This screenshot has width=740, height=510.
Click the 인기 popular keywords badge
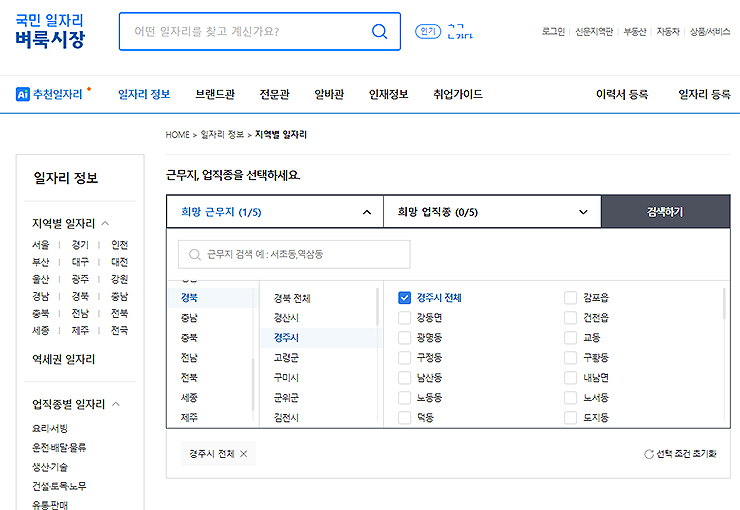(x=428, y=32)
